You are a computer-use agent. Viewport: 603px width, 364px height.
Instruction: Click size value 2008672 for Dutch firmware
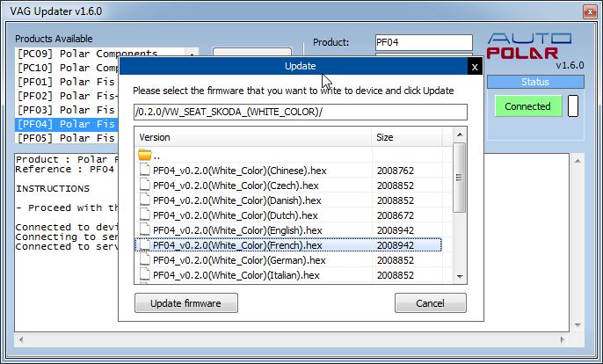[396, 215]
